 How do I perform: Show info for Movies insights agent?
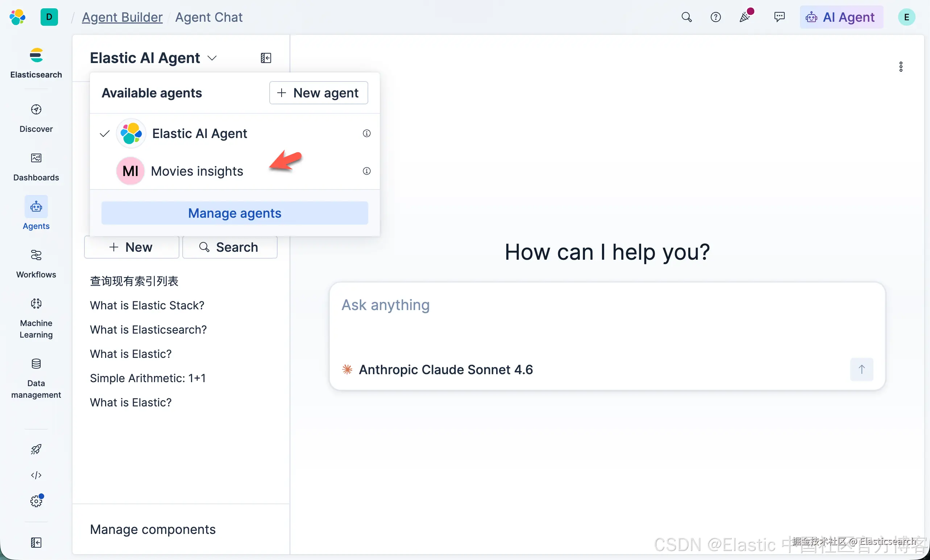[x=366, y=171]
